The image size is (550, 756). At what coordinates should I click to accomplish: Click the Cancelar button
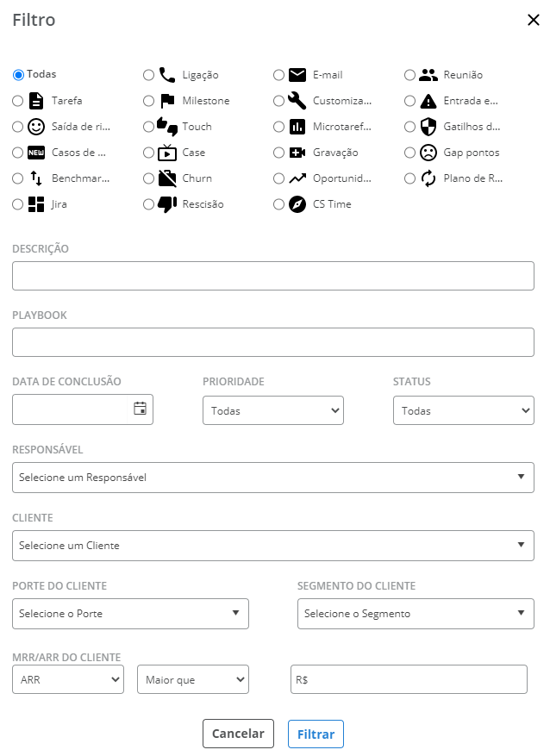(238, 734)
